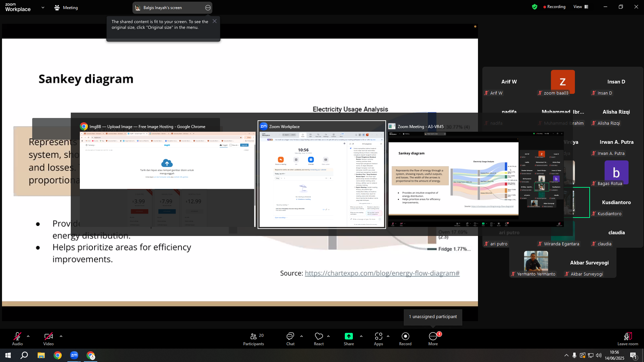Expand audio options arrow next to Audio
644x362 pixels.
[28, 336]
